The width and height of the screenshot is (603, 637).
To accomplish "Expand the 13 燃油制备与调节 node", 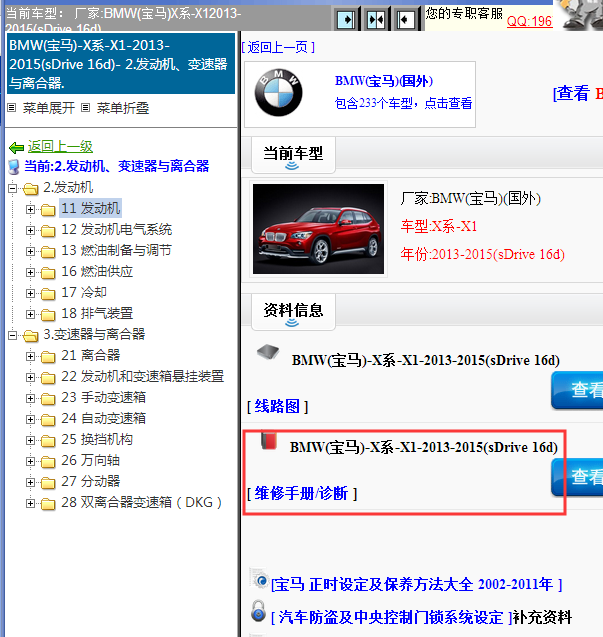I will coord(30,251).
